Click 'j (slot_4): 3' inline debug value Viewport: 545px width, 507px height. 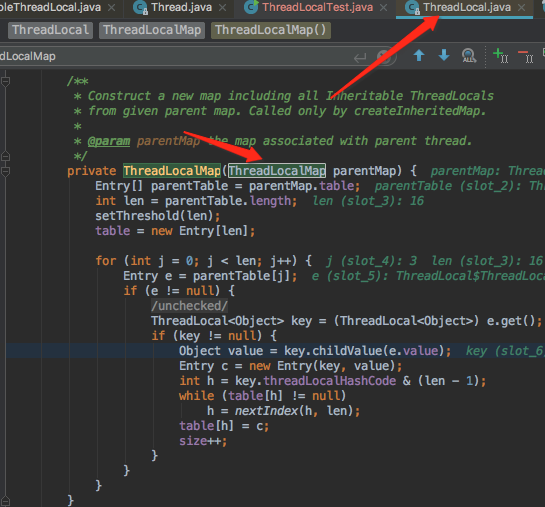(x=371, y=261)
